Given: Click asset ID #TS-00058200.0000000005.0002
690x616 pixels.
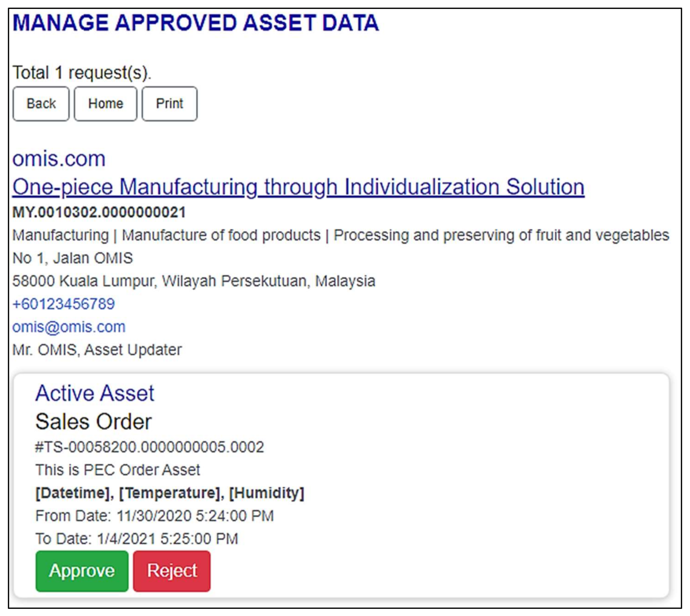Looking at the screenshot, I should tap(149, 447).
